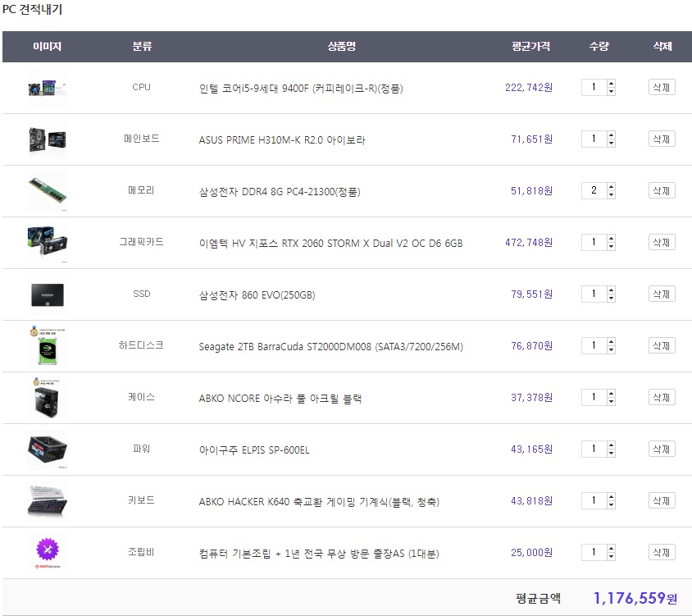Click the 평균가격 column header
Screen dimensions: 692x616
click(x=530, y=47)
